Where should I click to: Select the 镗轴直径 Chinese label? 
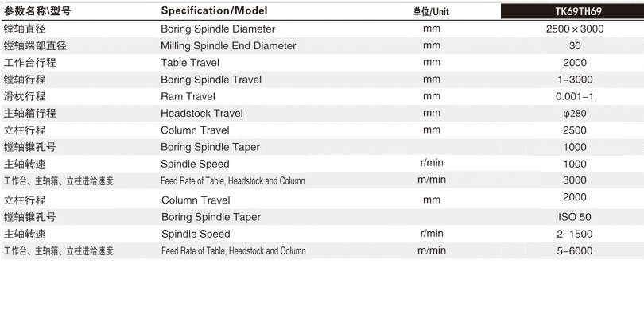click(x=25, y=29)
